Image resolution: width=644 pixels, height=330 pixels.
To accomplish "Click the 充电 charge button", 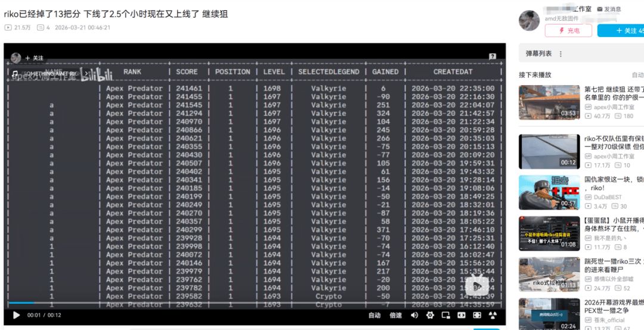I will (568, 30).
